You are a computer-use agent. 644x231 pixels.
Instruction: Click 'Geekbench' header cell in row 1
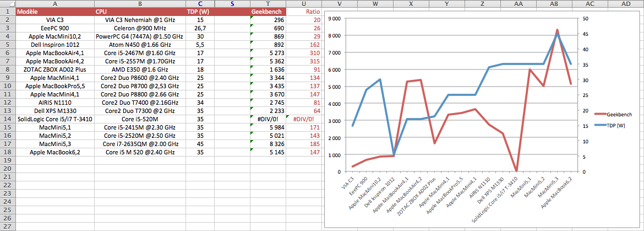pos(268,12)
